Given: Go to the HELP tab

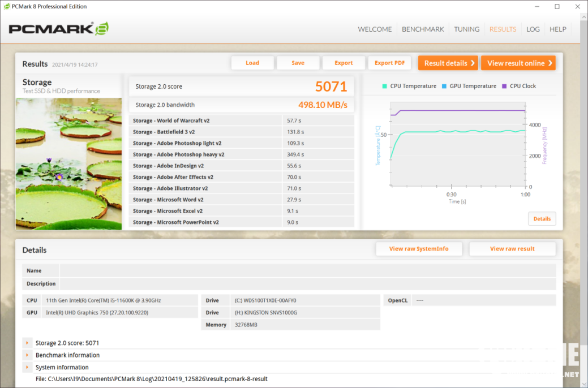Looking at the screenshot, I should pos(557,29).
